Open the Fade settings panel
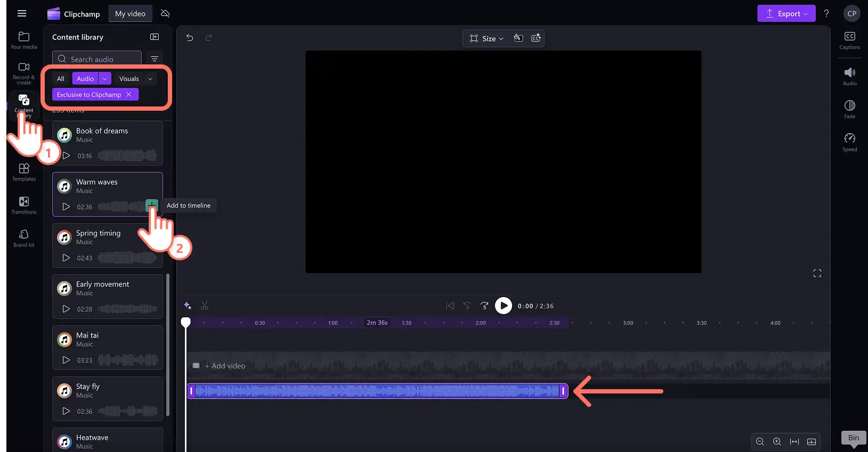 tap(850, 109)
